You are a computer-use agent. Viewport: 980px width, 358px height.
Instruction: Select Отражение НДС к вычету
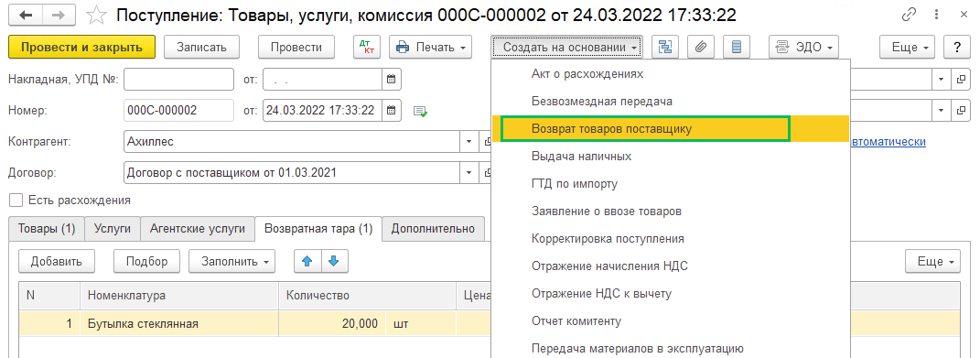tap(671, 294)
